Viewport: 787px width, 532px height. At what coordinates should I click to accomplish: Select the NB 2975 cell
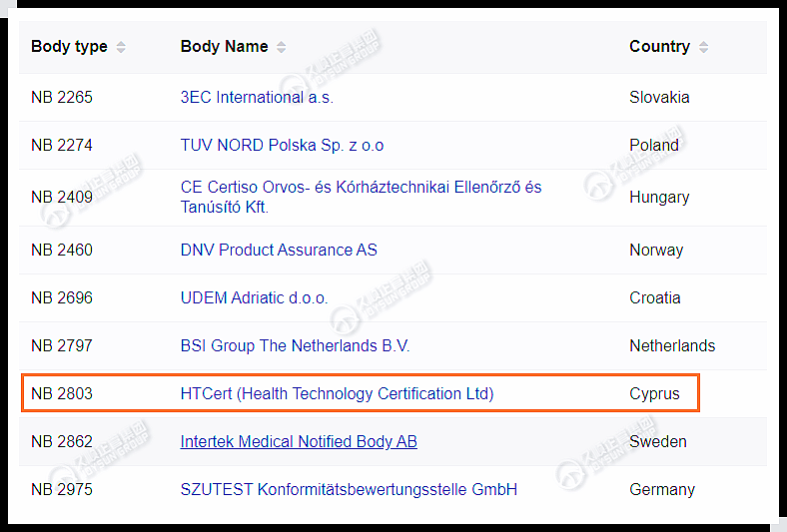point(62,489)
